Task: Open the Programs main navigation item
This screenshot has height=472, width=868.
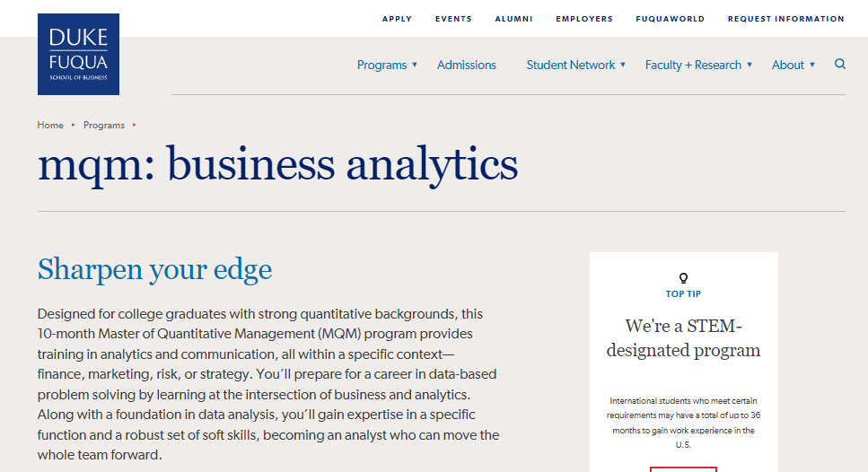Action: [x=382, y=65]
